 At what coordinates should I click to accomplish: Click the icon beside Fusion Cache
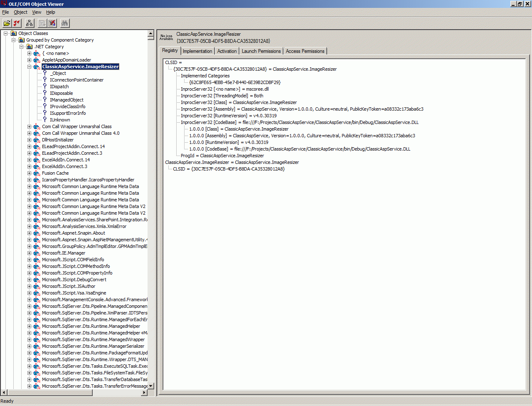(x=37, y=173)
